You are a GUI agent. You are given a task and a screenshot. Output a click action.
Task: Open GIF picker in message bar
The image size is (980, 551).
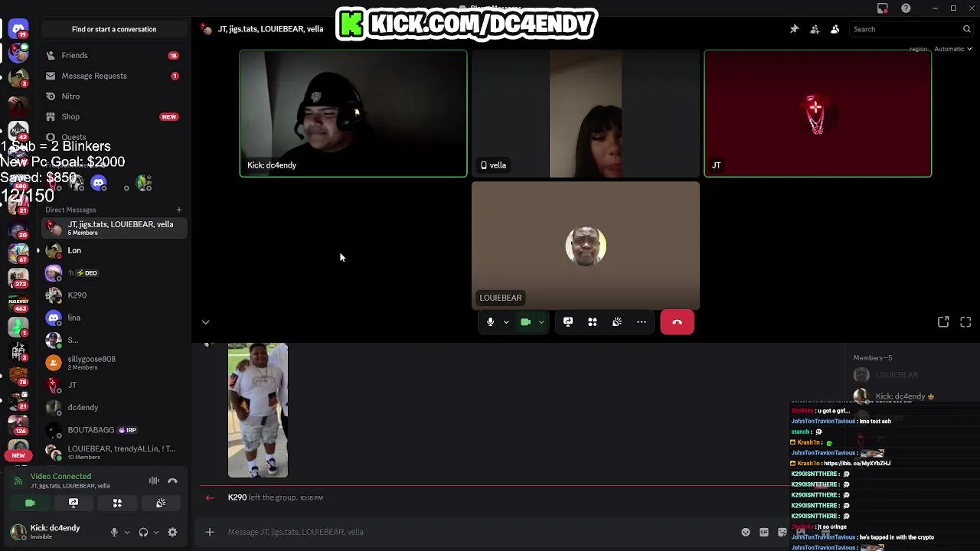pyautogui.click(x=764, y=532)
